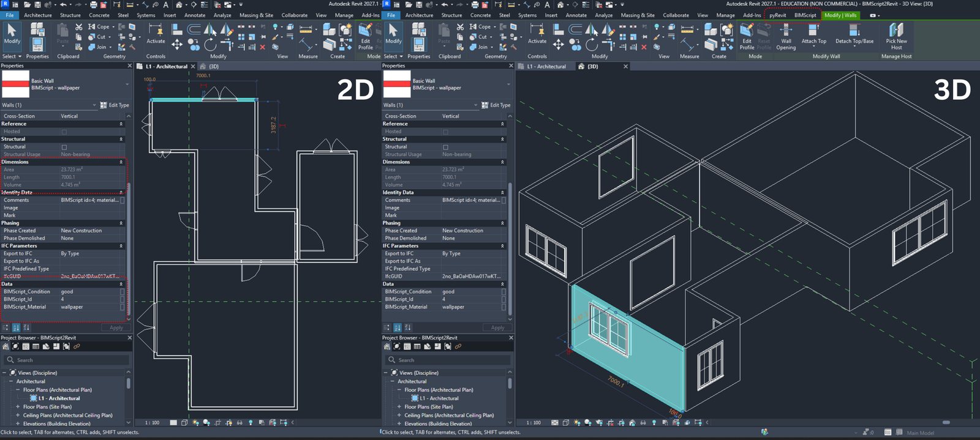This screenshot has height=440, width=980.
Task: Click the Apply button in left Properties panel
Action: (116, 327)
